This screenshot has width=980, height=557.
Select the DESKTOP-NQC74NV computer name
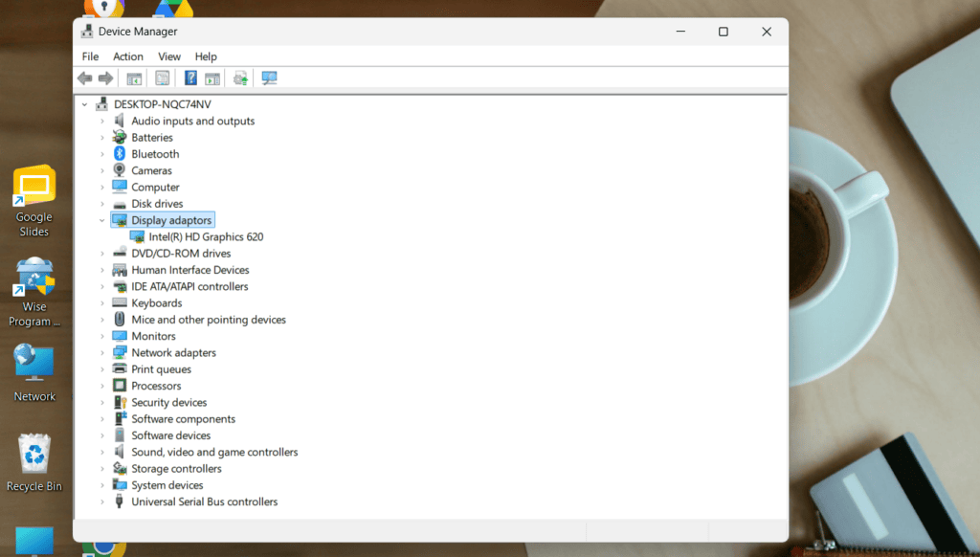point(163,104)
